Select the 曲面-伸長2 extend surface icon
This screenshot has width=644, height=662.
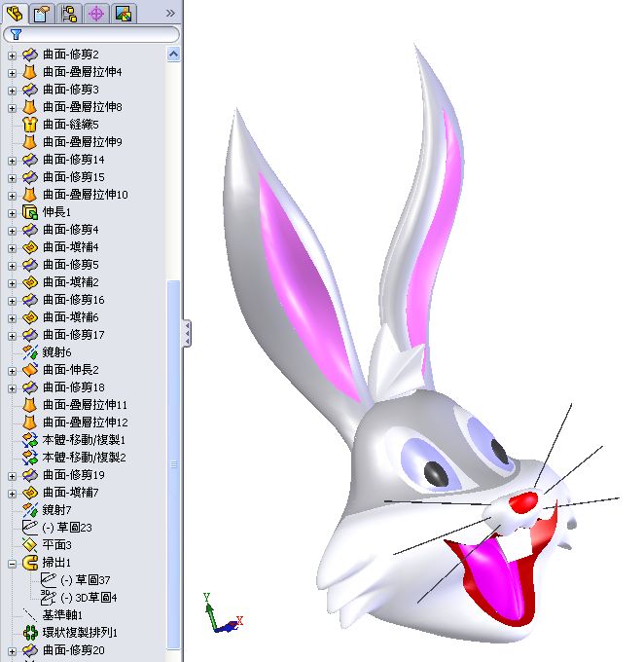click(x=30, y=370)
